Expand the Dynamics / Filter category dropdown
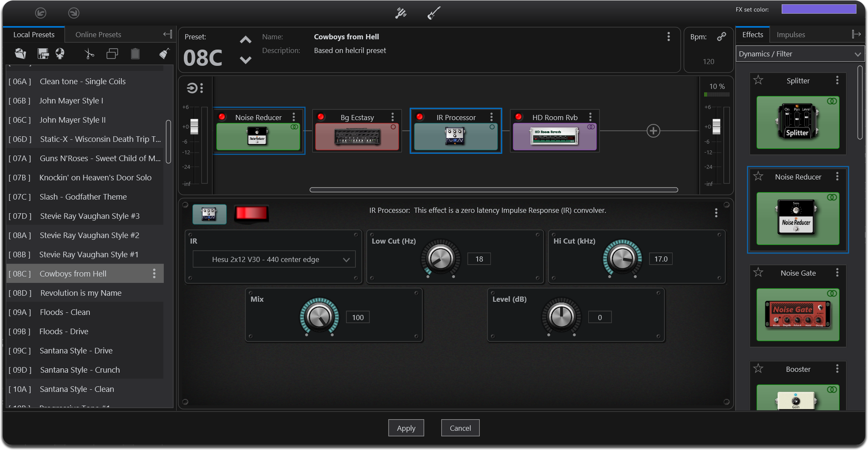The height and width of the screenshot is (450, 868). tap(800, 54)
